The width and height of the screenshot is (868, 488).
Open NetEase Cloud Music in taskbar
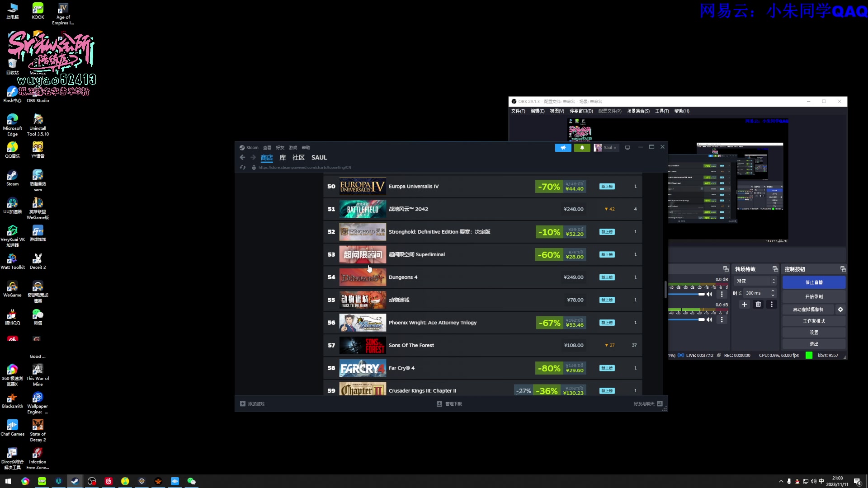(108, 481)
